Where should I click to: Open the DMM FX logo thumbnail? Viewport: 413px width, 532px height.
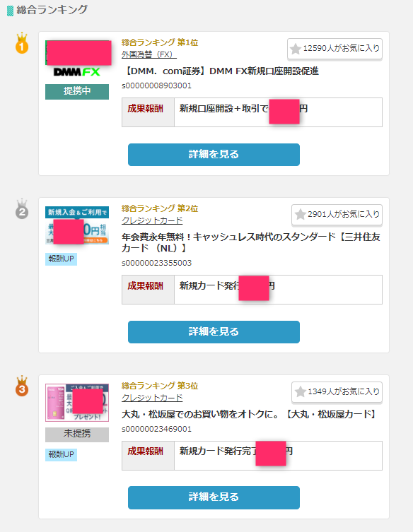point(77,59)
